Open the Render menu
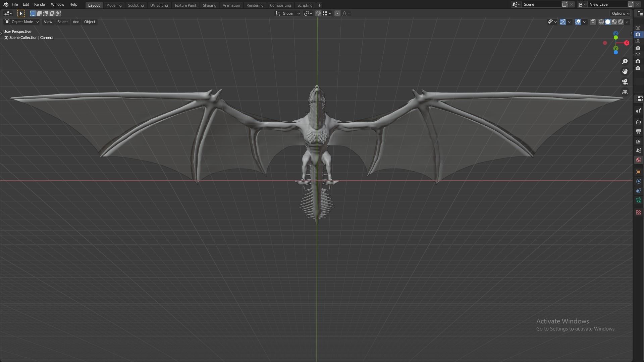The width and height of the screenshot is (644, 362). 40,4
